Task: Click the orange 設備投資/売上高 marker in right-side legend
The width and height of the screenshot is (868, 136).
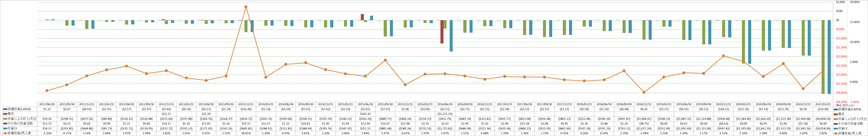Action: 836,133
